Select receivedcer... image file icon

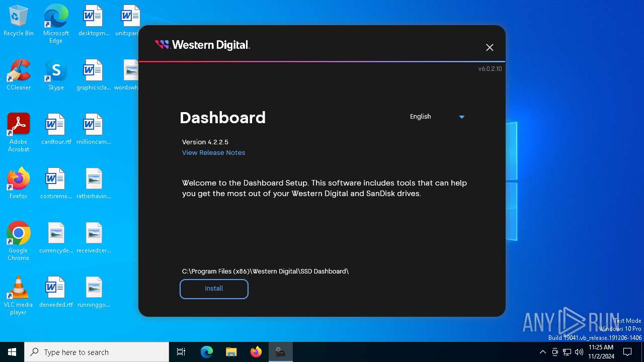pyautogui.click(x=94, y=238)
